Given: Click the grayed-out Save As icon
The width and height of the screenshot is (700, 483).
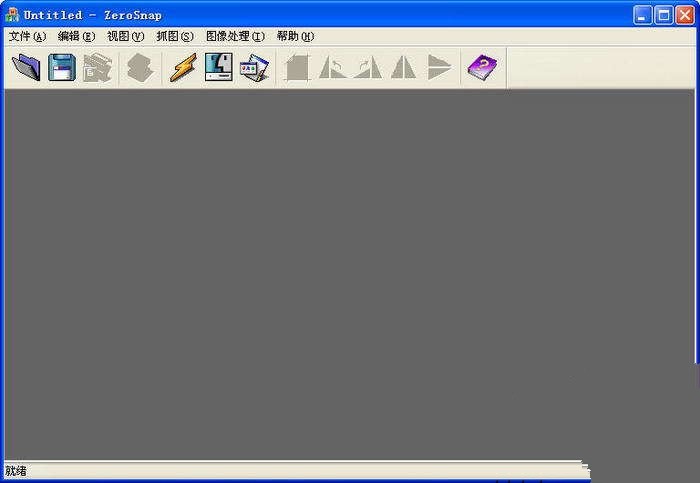Looking at the screenshot, I should point(97,67).
